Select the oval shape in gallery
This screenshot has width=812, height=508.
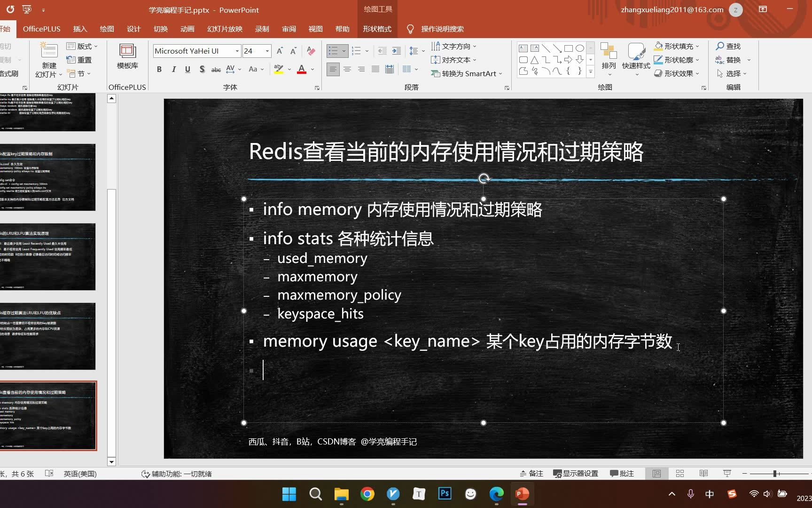click(x=580, y=48)
